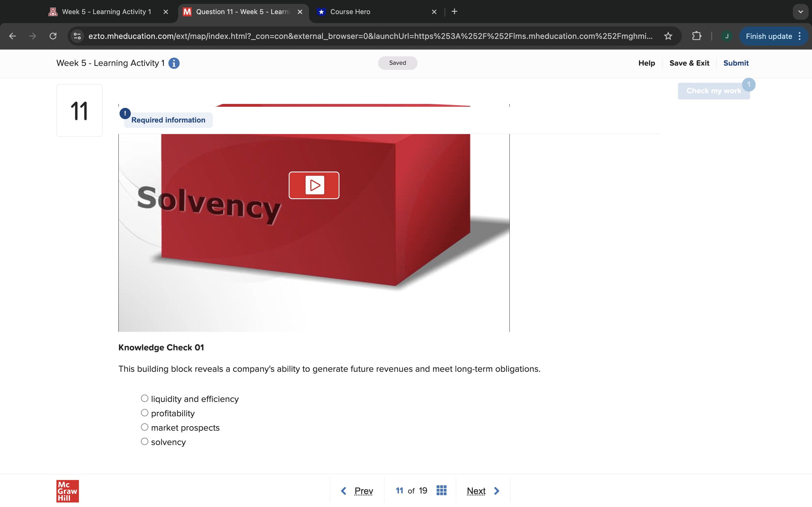Screen dimensions: 812x507
Task: Select market prospects answer
Action: (145, 427)
